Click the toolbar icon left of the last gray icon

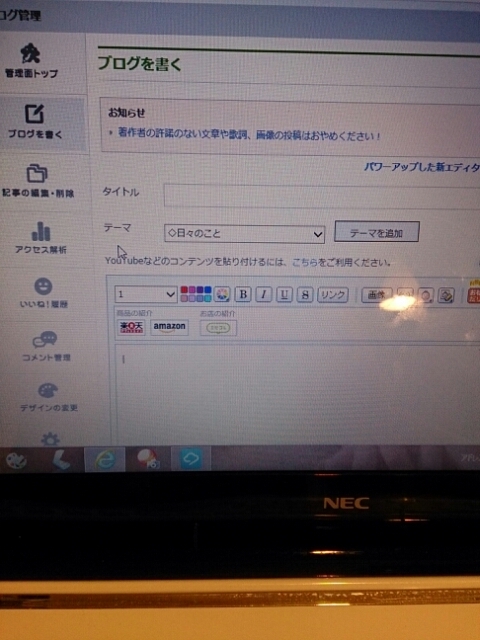[425, 296]
